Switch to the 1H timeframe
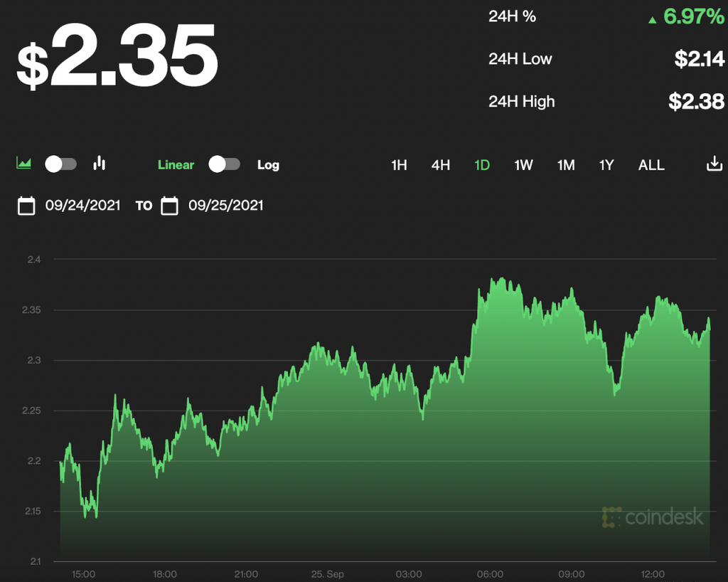 [x=399, y=165]
